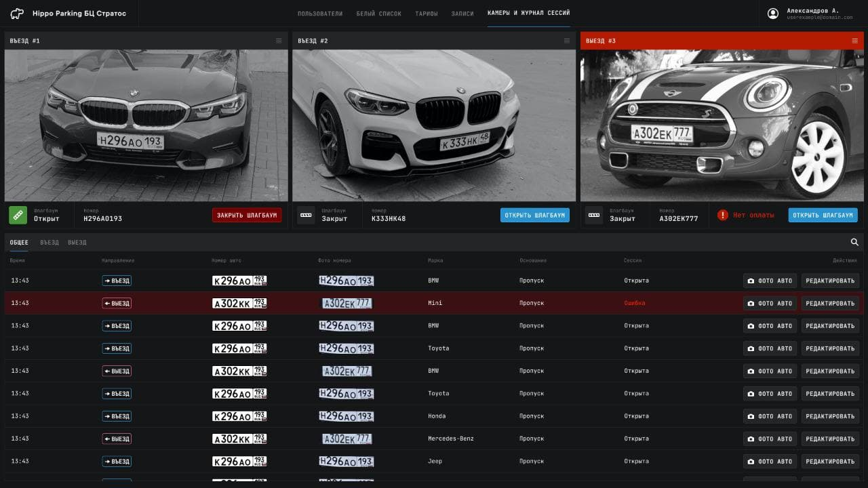Click the closed barrier icon for plate A302EK777
The image size is (868, 488).
(x=594, y=215)
